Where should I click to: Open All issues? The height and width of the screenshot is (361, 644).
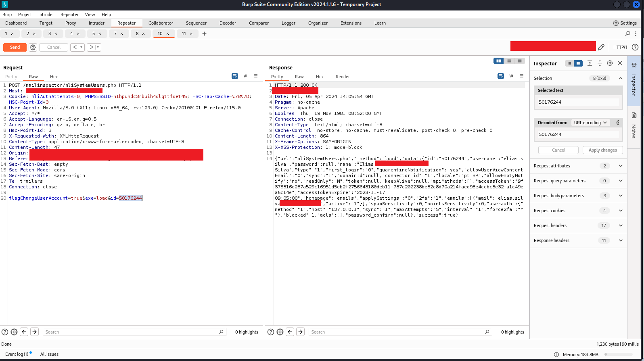click(49, 354)
